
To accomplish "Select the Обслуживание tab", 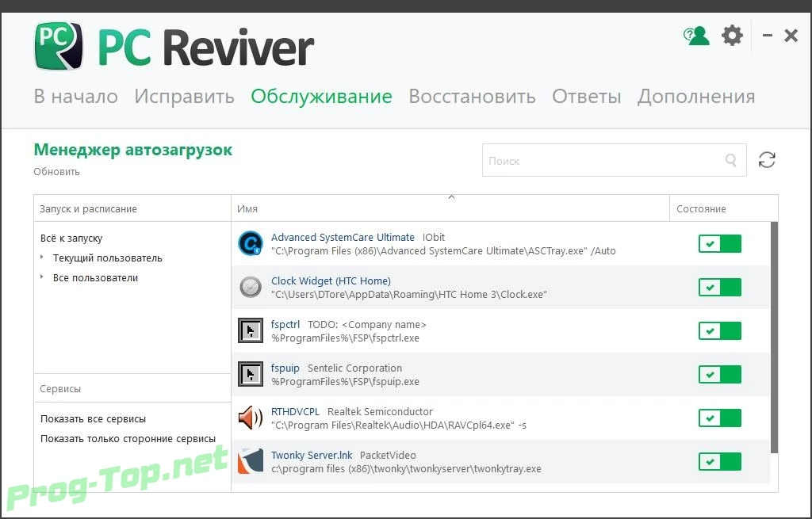I will pyautogui.click(x=322, y=96).
